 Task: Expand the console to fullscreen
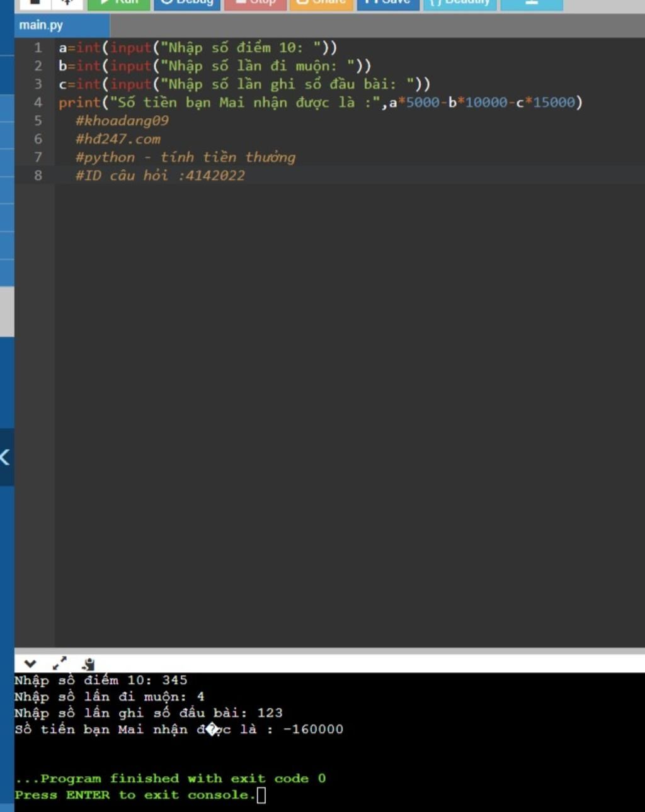pyautogui.click(x=59, y=663)
